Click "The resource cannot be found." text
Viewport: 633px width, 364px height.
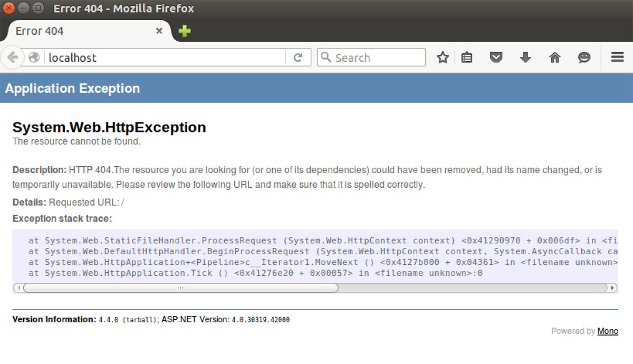click(x=76, y=141)
